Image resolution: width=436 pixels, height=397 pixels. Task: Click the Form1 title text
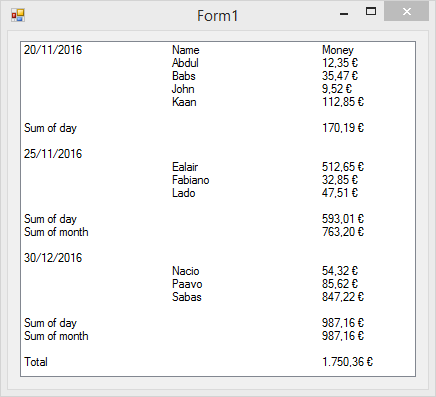[217, 16]
